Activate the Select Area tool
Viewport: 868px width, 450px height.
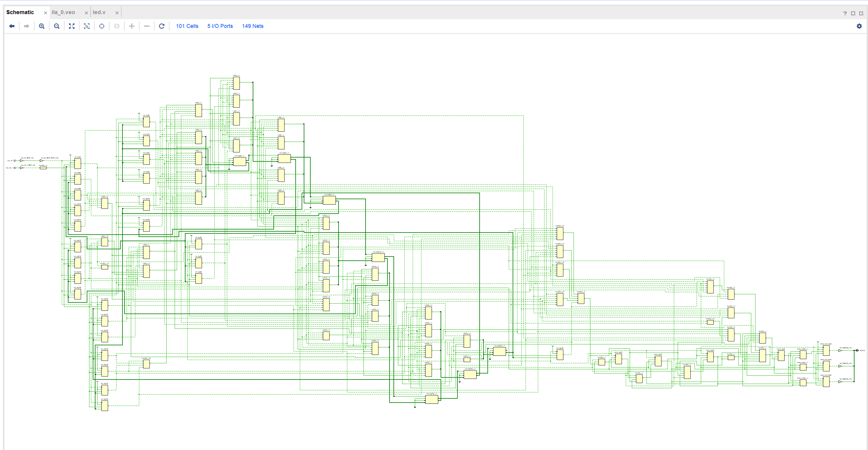tap(87, 26)
